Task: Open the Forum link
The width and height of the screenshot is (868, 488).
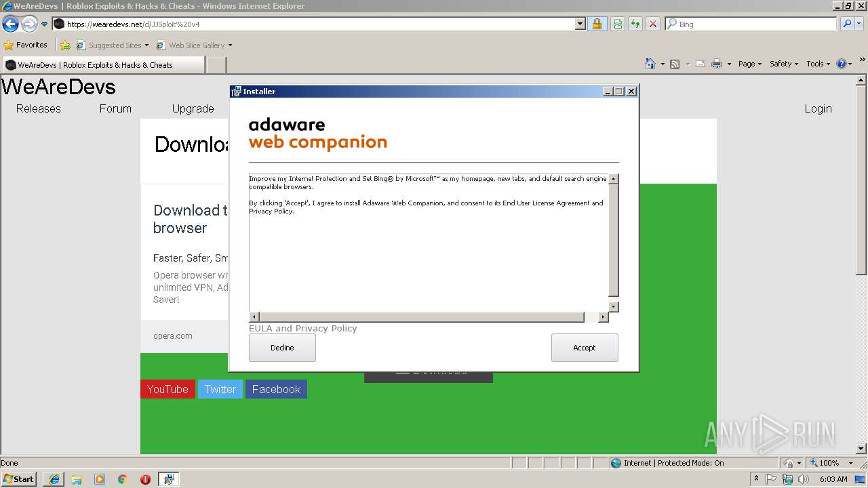Action: [x=115, y=108]
